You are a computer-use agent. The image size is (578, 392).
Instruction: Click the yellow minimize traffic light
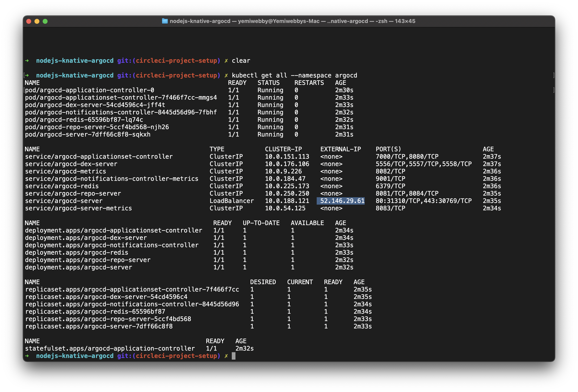click(x=37, y=21)
